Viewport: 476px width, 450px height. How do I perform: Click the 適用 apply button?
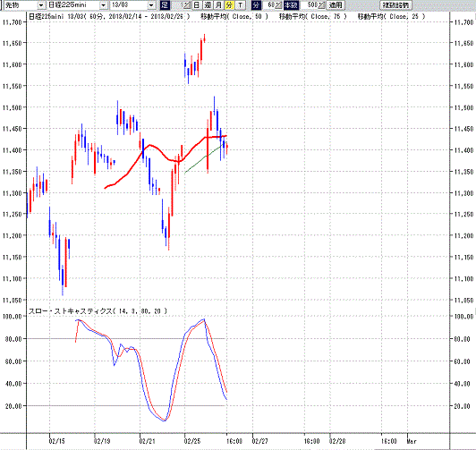tap(336, 4)
